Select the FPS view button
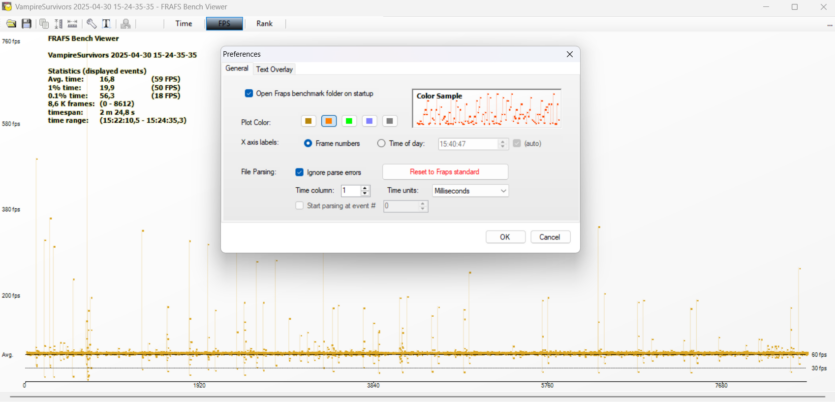 [x=224, y=23]
